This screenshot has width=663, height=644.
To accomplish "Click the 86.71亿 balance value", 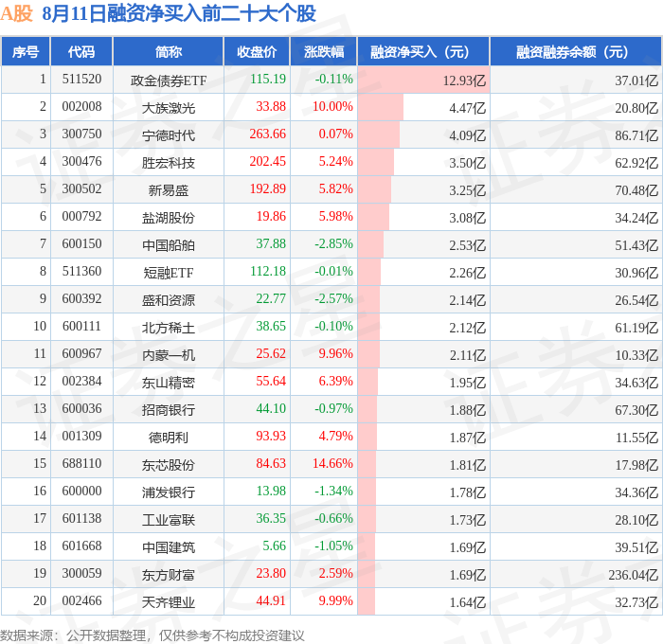I will (x=636, y=135).
